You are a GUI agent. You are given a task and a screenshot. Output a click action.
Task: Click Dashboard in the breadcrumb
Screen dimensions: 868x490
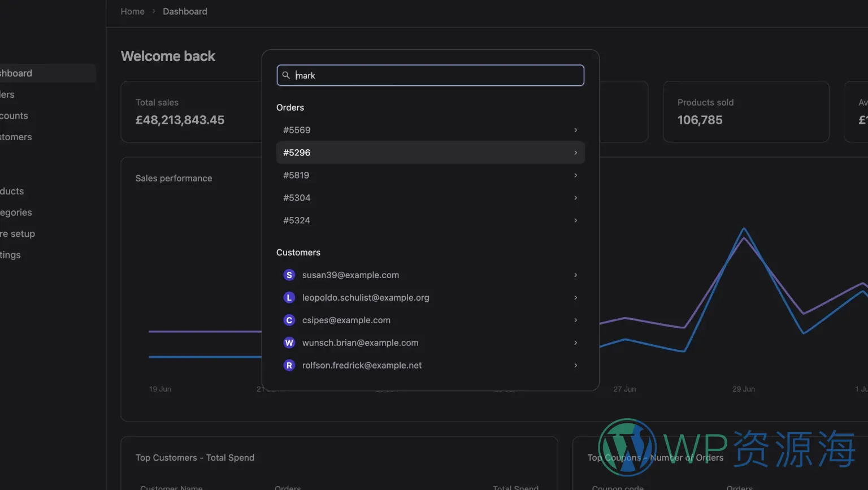tap(185, 11)
